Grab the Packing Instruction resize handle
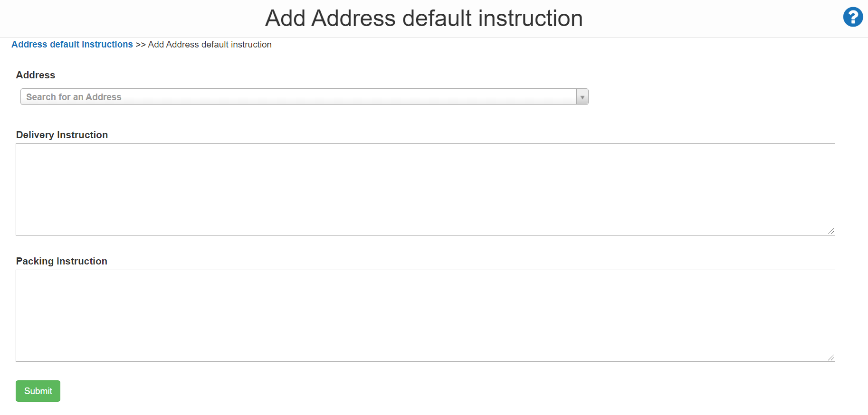The height and width of the screenshot is (415, 868). click(830, 358)
